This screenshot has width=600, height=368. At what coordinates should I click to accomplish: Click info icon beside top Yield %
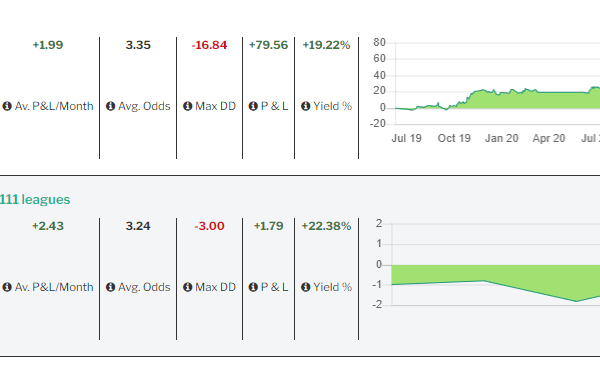[x=305, y=106]
